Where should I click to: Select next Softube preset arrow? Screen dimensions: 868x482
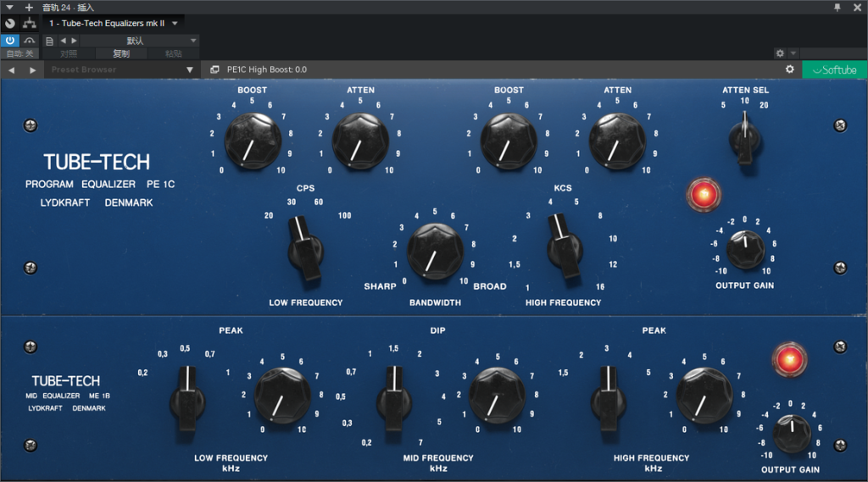click(33, 69)
